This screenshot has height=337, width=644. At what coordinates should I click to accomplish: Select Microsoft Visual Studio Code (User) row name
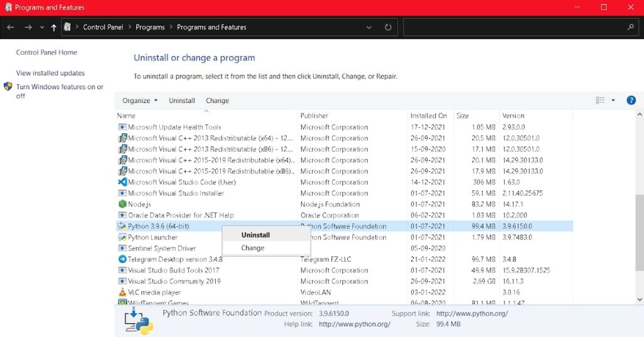pos(182,182)
